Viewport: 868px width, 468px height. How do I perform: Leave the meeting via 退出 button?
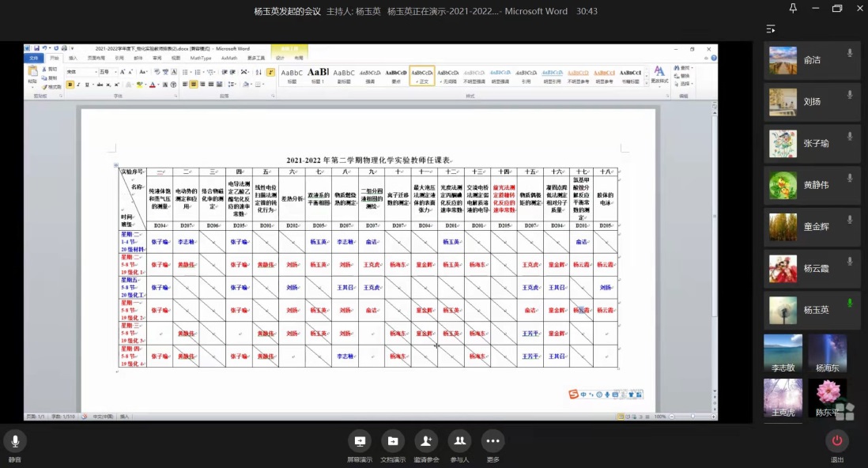836,441
